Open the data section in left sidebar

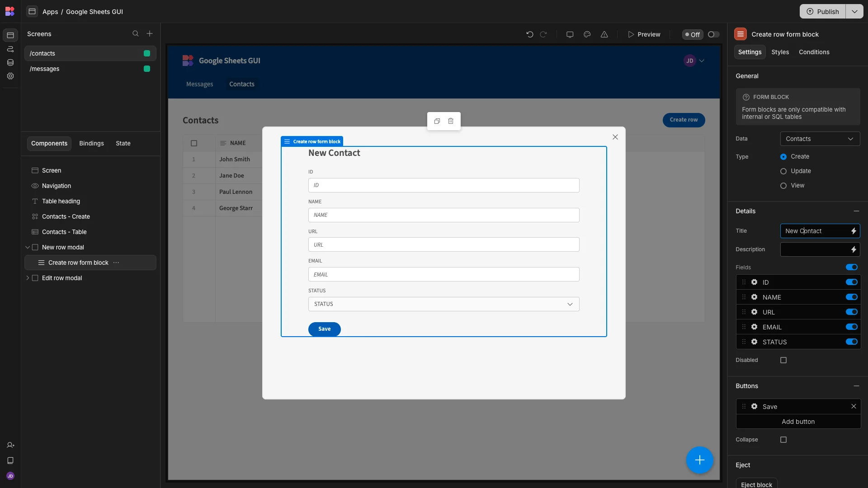[10, 62]
